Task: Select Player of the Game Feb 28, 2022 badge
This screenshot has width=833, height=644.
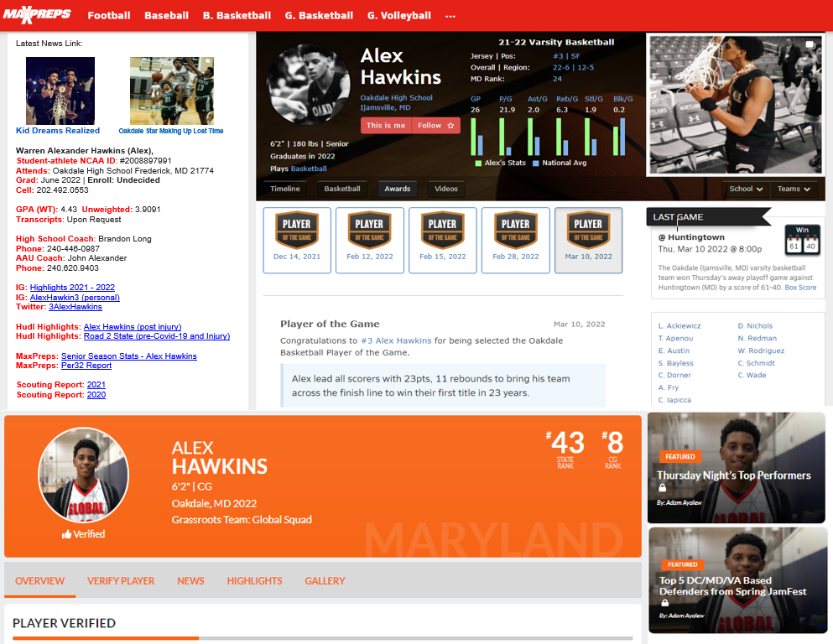Action: (x=516, y=241)
